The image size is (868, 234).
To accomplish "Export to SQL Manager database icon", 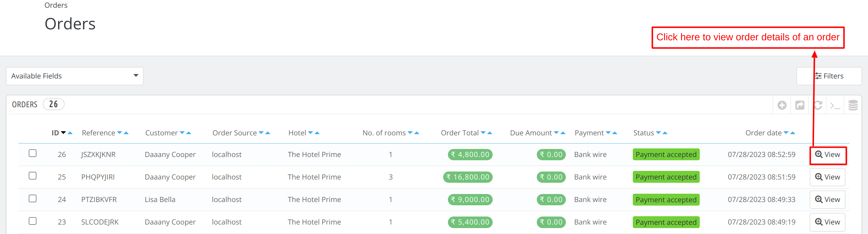I will [x=853, y=105].
